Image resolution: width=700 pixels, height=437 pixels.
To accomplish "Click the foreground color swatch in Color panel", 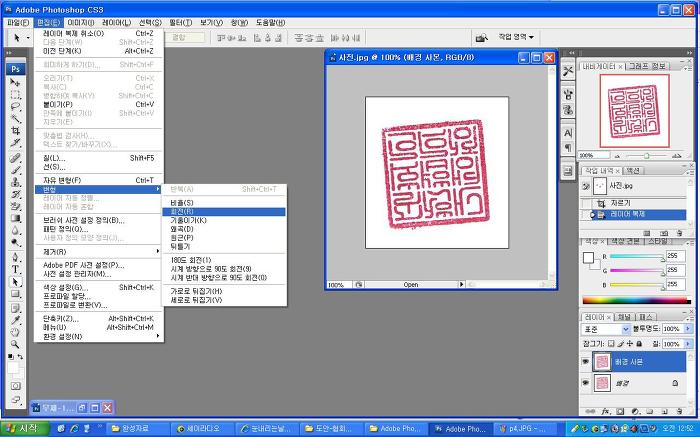I will pyautogui.click(x=588, y=258).
